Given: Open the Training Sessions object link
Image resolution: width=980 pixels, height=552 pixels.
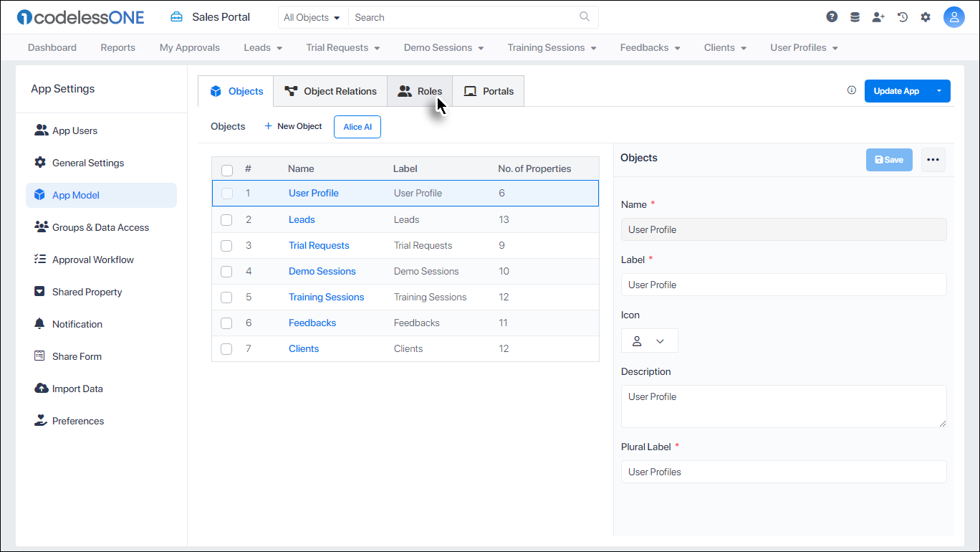Looking at the screenshot, I should pyautogui.click(x=326, y=297).
